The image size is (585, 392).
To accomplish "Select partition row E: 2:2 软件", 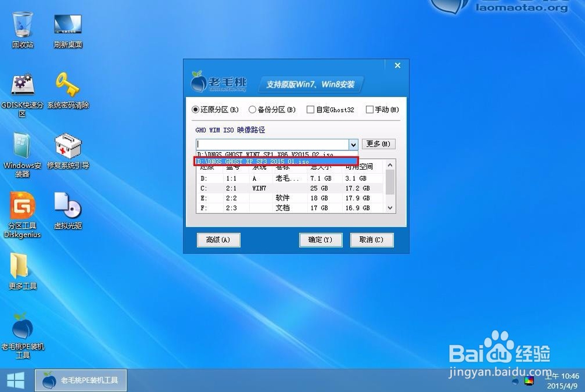I will pos(290,198).
